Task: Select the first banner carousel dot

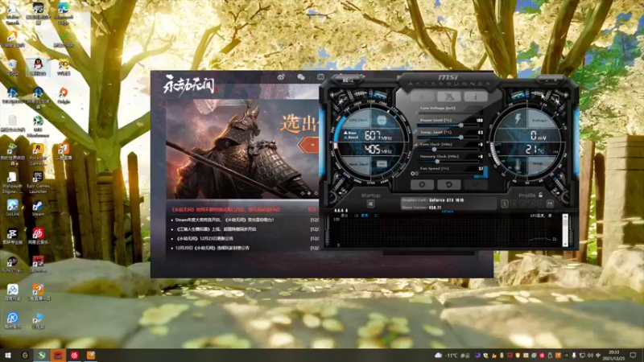Action: pyautogui.click(x=303, y=193)
